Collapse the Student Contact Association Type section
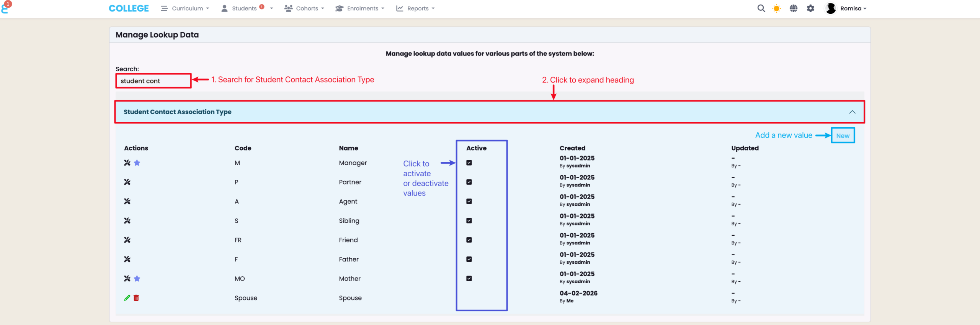This screenshot has width=980, height=325. 852,112
